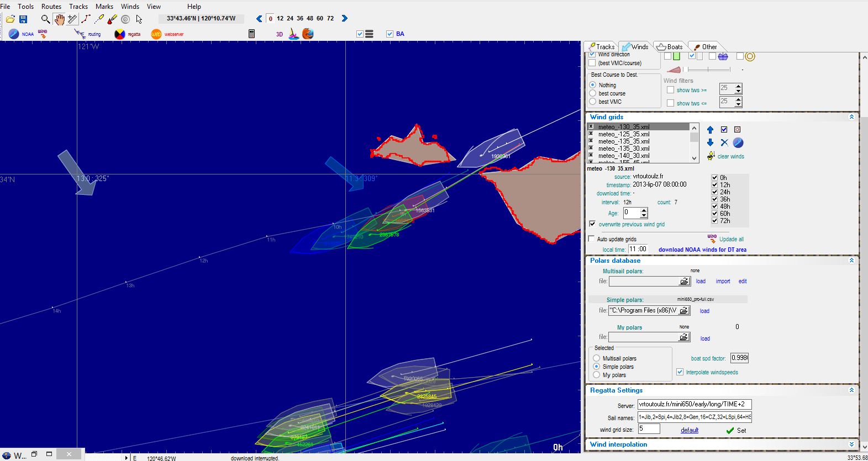The height and width of the screenshot is (461, 868).
Task: Click download NOAA winds for DT area
Action: 702,250
